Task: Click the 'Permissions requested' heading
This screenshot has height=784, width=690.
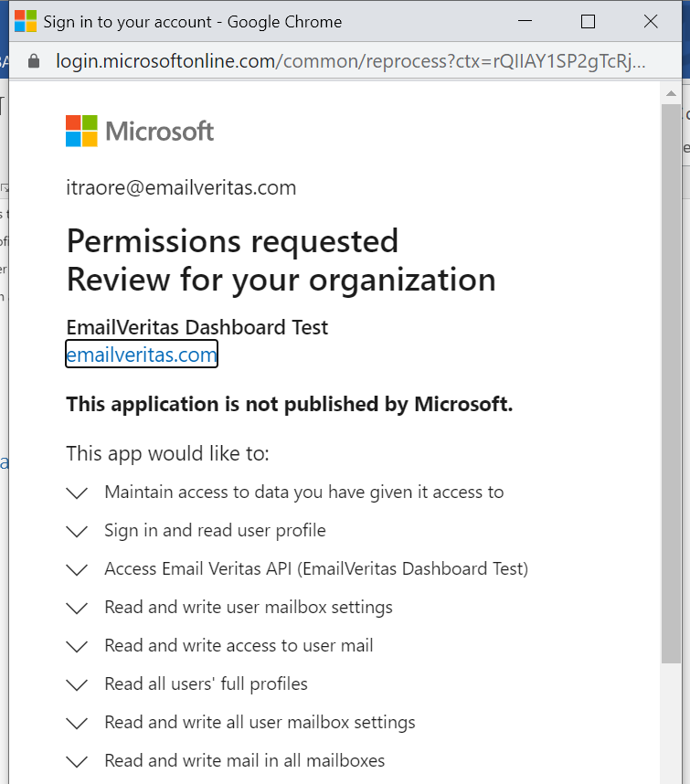Action: pyautogui.click(x=232, y=241)
